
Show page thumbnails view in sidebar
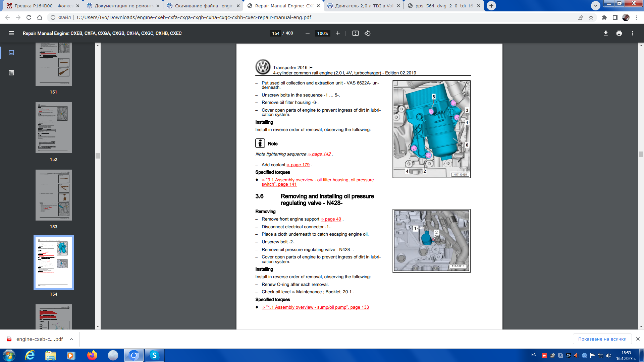click(11, 53)
